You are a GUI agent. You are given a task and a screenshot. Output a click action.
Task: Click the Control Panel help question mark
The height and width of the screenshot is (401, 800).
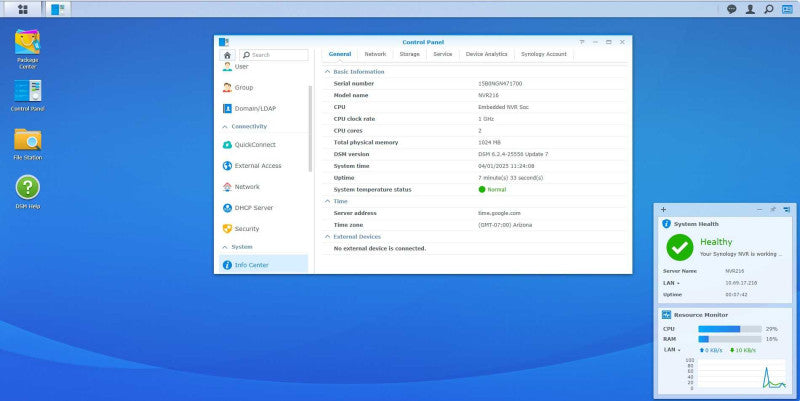pos(582,42)
